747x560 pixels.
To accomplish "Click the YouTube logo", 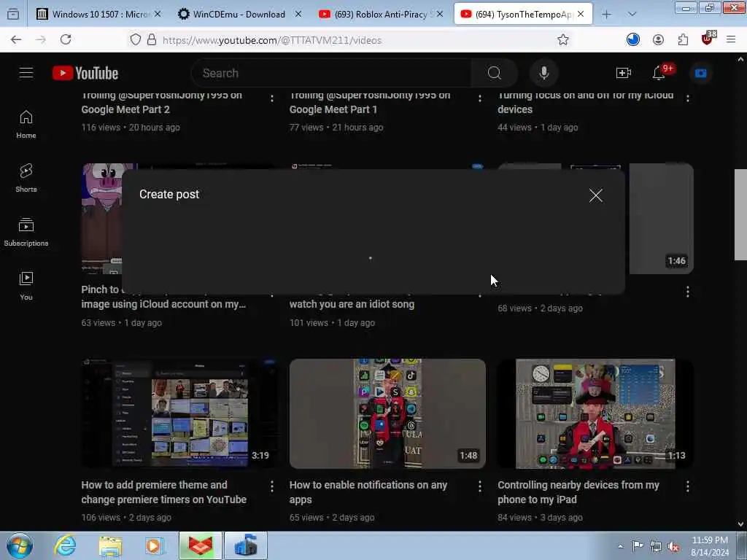I will (x=85, y=73).
